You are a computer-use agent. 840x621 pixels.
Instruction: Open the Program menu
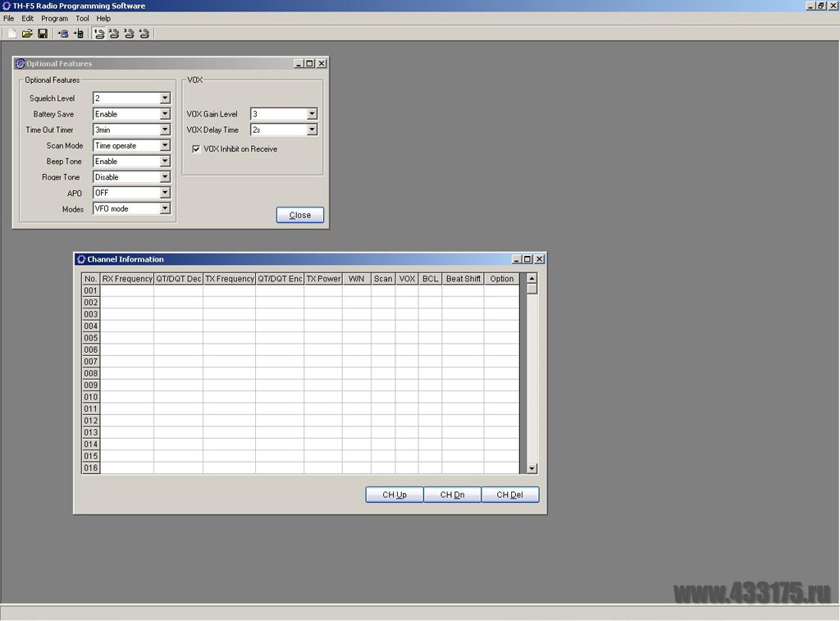[x=54, y=18]
